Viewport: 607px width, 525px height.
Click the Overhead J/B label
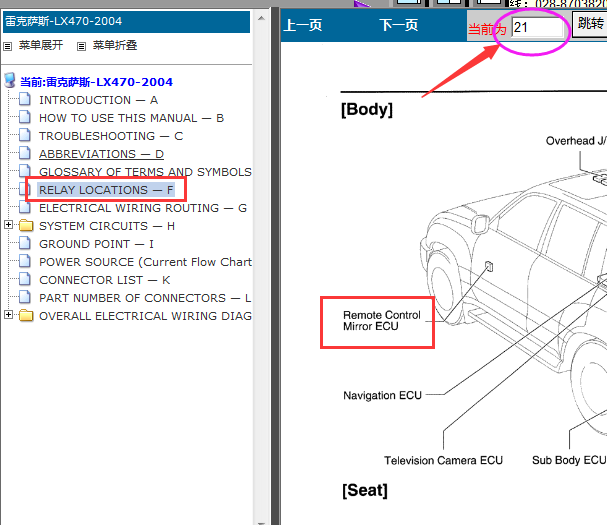point(576,141)
